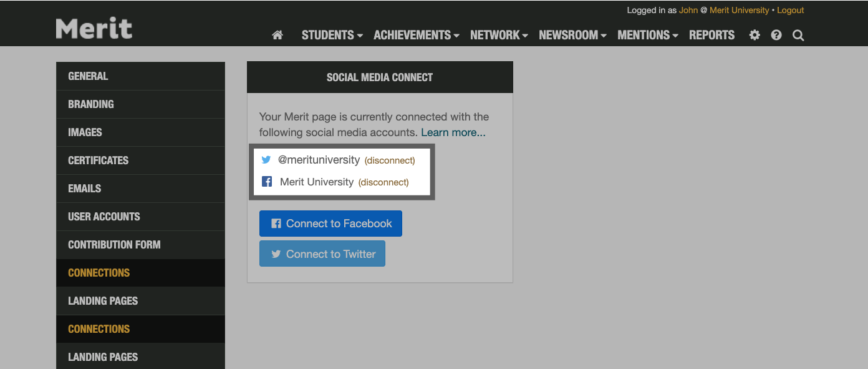This screenshot has width=868, height=369.
Task: Open the REPORTS menu item
Action: (711, 36)
